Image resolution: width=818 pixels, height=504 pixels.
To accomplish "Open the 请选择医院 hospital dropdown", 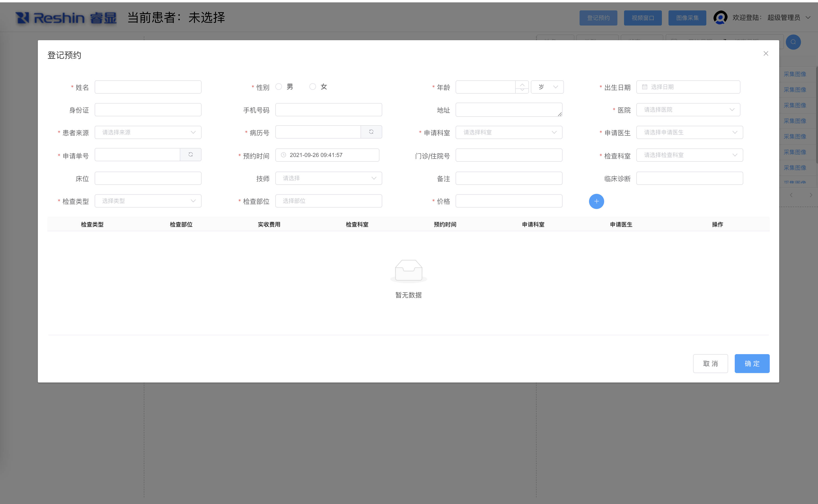I will click(x=688, y=110).
